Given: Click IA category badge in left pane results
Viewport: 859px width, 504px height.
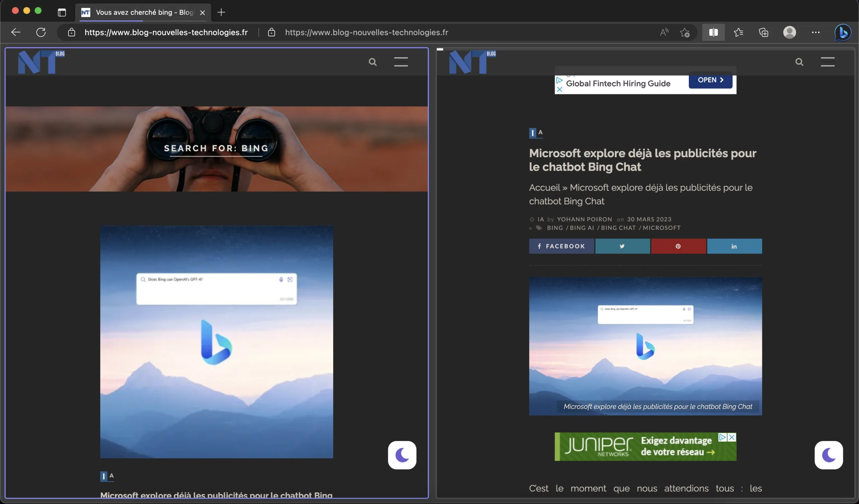Looking at the screenshot, I should click(107, 476).
